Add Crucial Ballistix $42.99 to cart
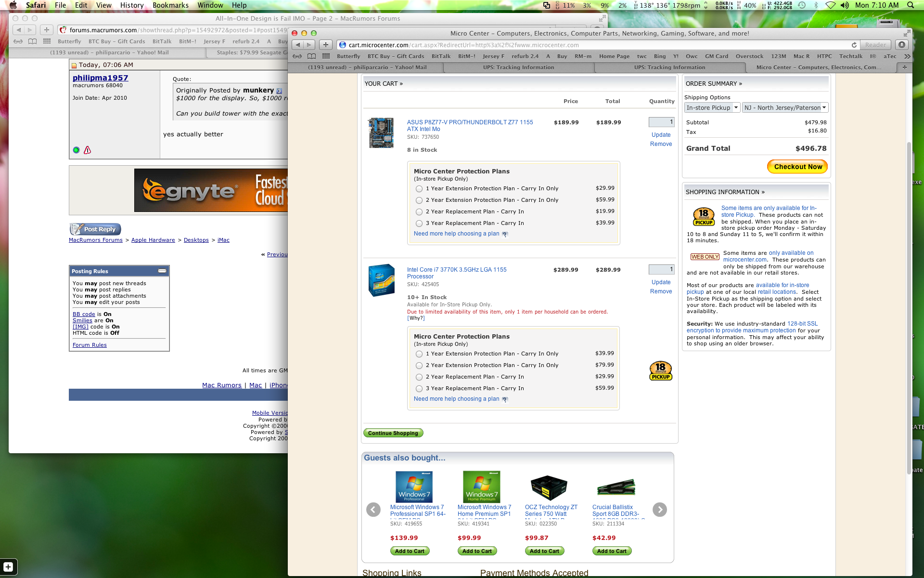 pos(612,551)
